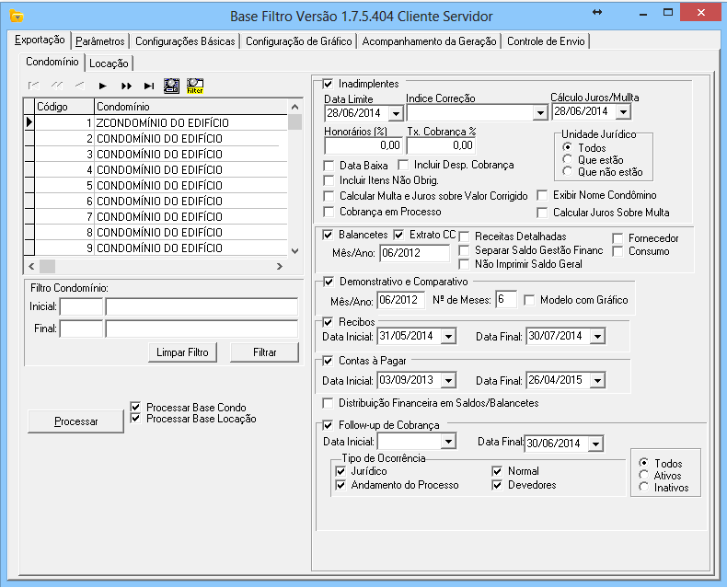The image size is (727, 588).
Task: Jump to last record with navigator icon
Action: coord(148,86)
